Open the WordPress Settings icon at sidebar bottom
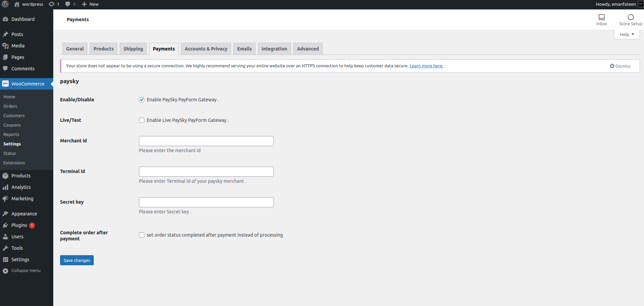Screen dimensions: 644x306 5,260
